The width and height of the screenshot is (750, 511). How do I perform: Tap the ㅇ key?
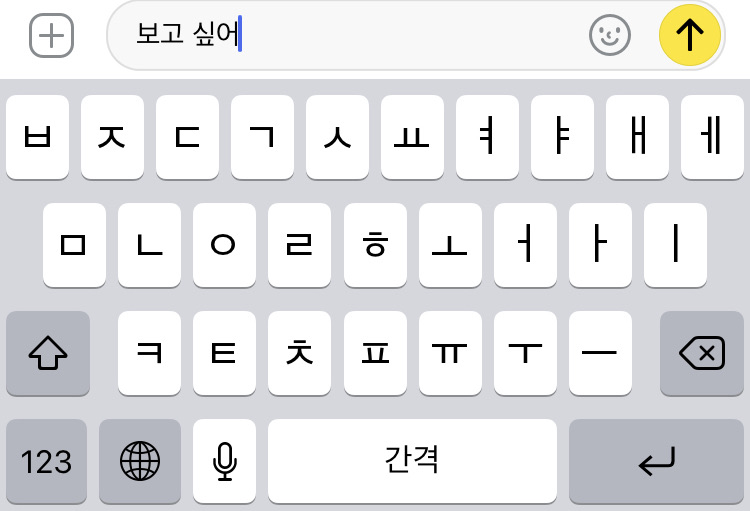pos(224,245)
